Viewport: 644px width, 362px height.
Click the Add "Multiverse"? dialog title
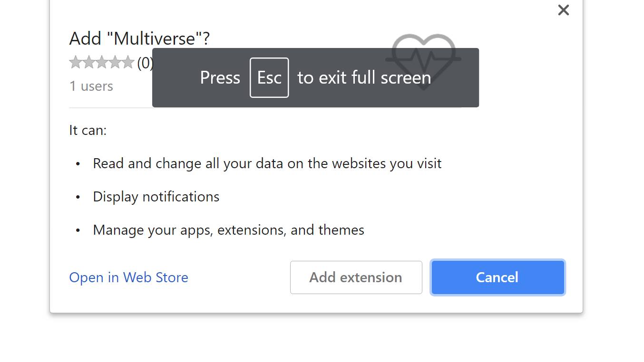pyautogui.click(x=139, y=38)
